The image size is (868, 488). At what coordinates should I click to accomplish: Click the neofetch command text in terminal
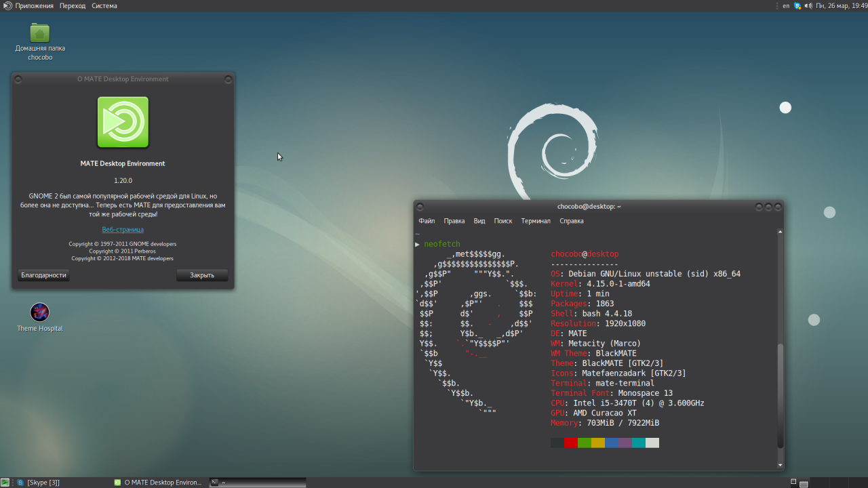pos(442,244)
